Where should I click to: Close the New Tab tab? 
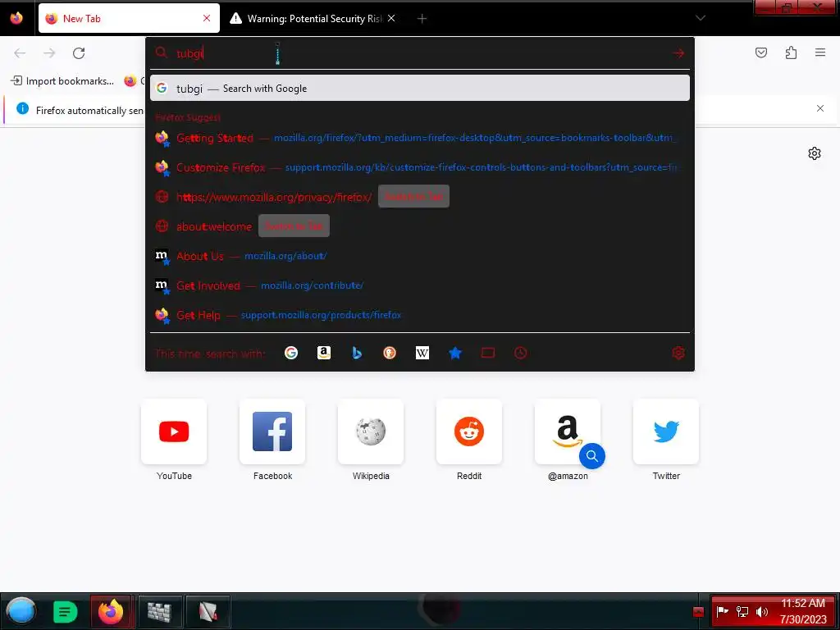point(207,18)
